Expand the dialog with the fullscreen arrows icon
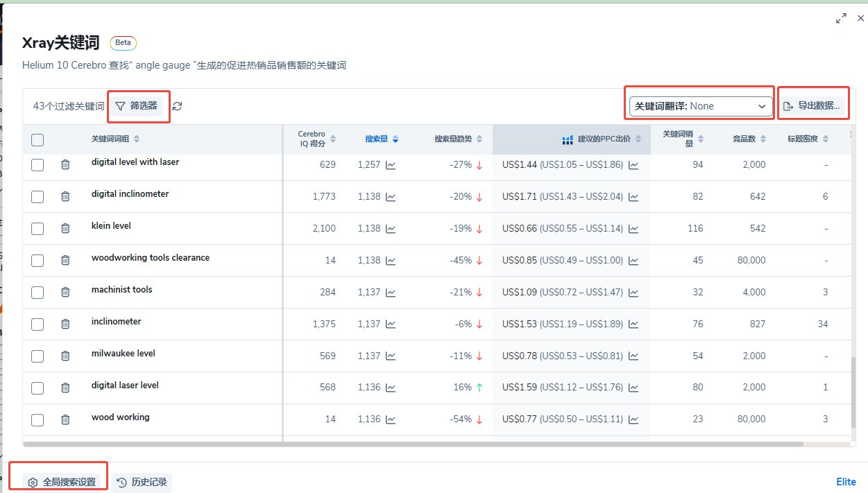868x493 pixels. click(x=841, y=19)
